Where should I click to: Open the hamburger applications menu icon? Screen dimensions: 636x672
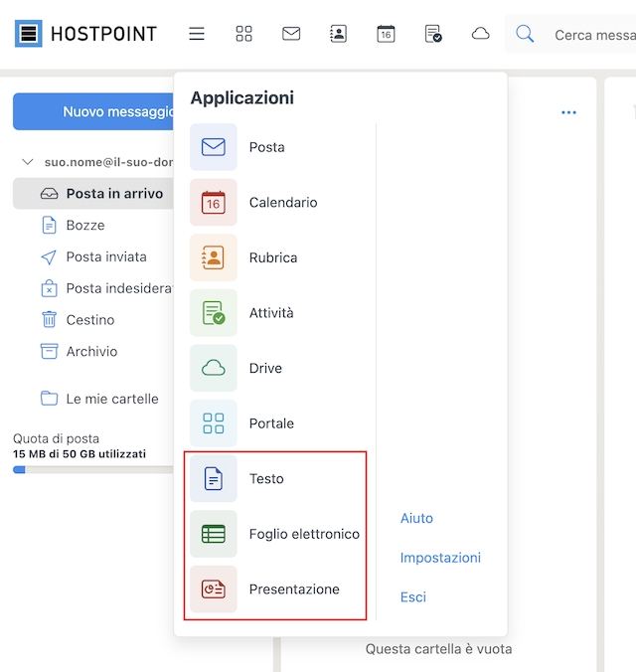(x=197, y=34)
